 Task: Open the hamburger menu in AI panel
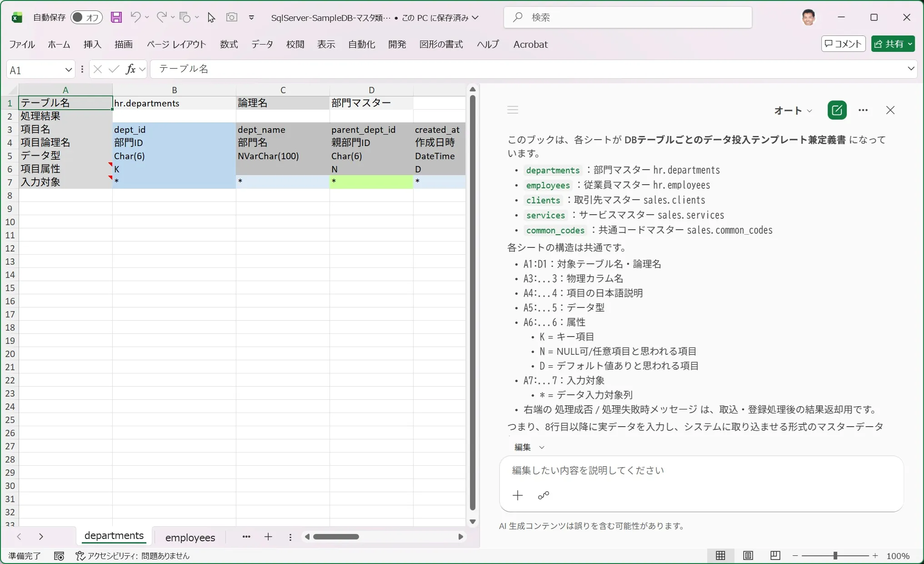click(513, 110)
